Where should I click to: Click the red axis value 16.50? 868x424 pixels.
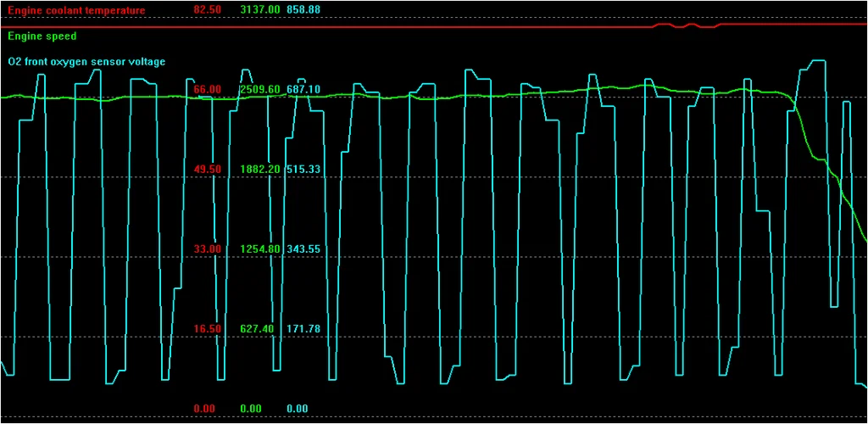pos(208,329)
